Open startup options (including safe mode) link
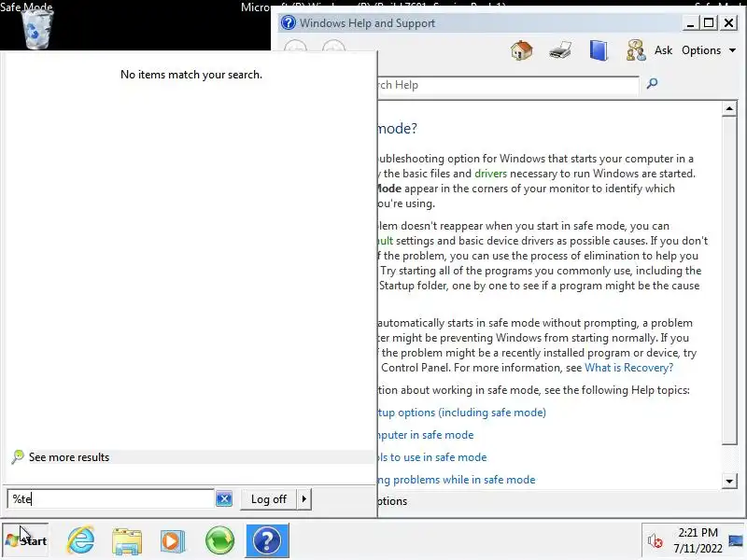Screen dimensions: 747x560 (461, 413)
